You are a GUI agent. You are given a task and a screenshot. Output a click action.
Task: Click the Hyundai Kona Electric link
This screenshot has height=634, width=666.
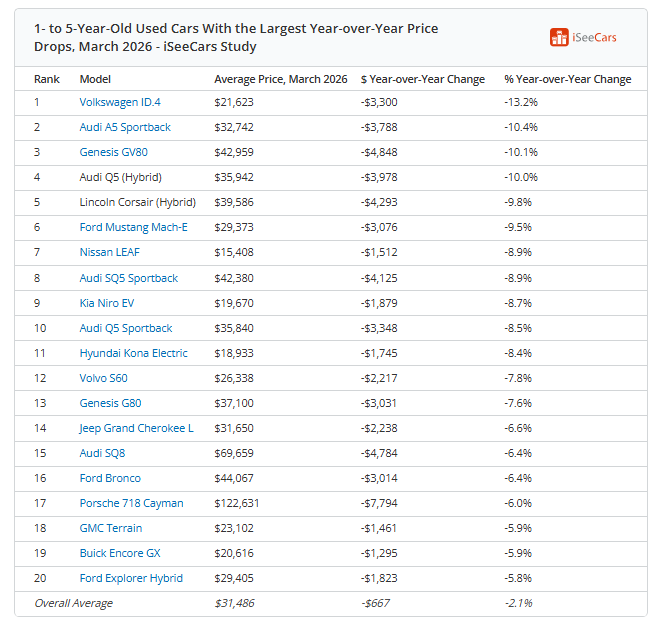click(133, 353)
